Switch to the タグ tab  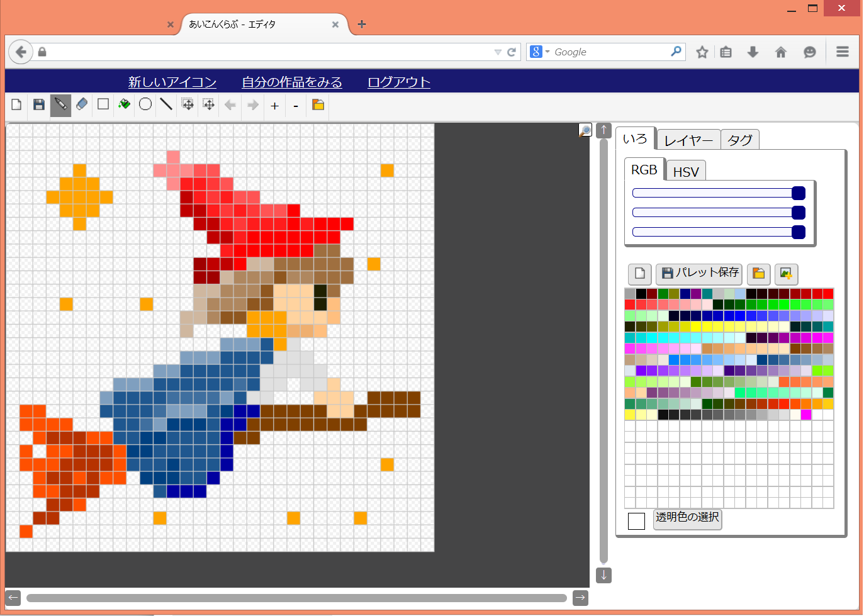click(x=740, y=140)
